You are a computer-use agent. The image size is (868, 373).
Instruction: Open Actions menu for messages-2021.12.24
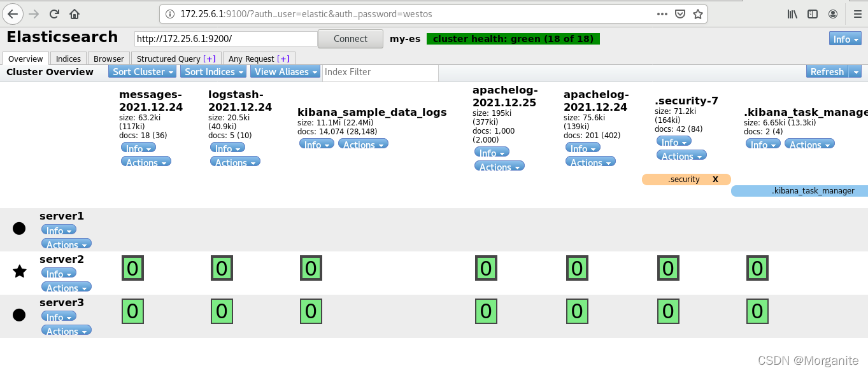click(x=146, y=162)
